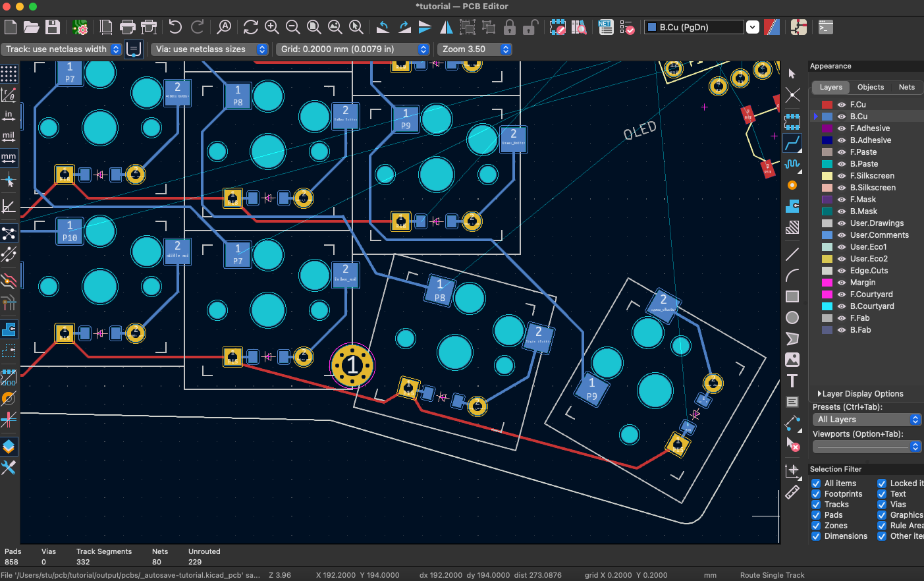Select Edge.Cuts layer by its name
Image resolution: width=924 pixels, height=581 pixels.
click(x=869, y=271)
